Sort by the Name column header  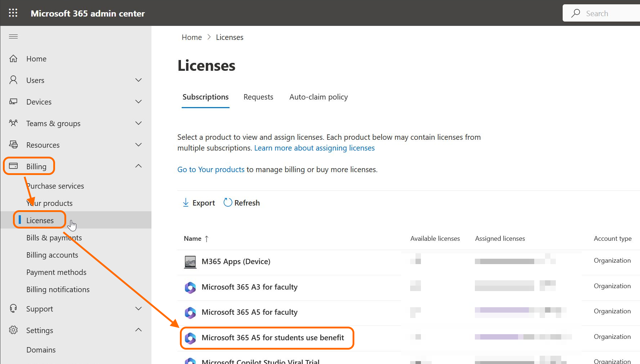(192, 239)
